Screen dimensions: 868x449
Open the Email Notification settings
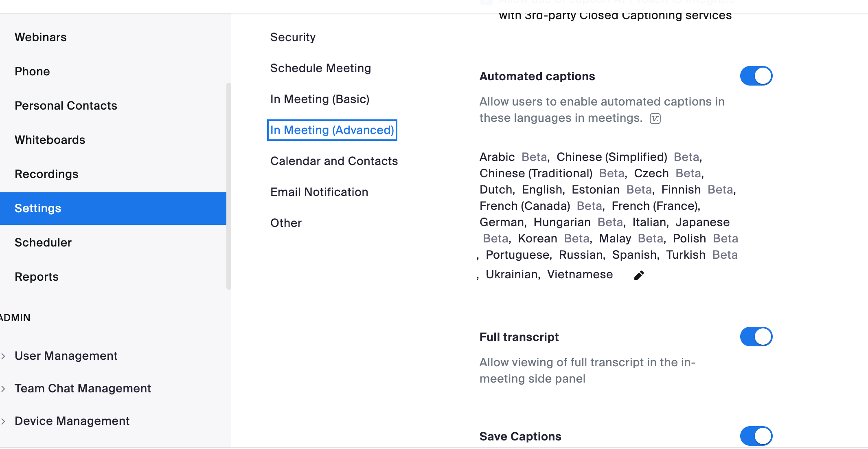[x=319, y=192]
